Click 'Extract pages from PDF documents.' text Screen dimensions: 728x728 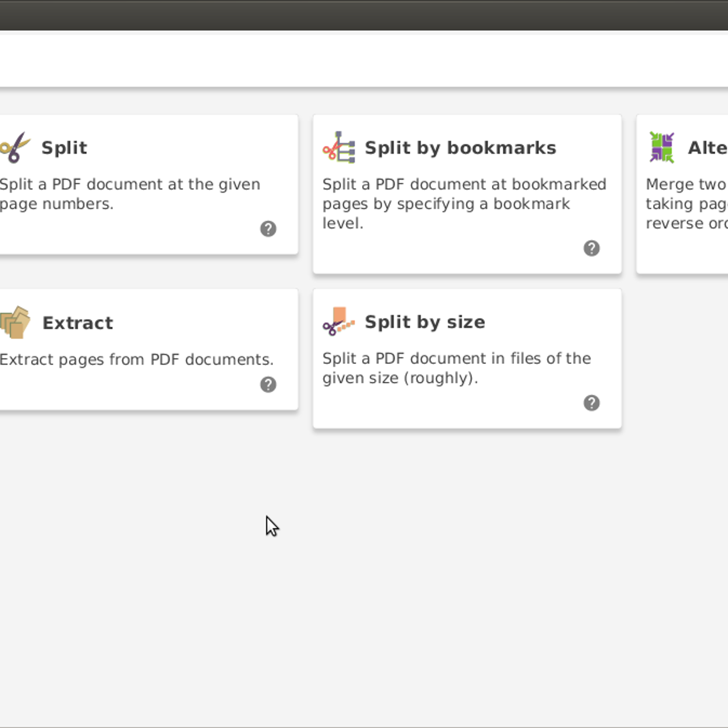136,359
